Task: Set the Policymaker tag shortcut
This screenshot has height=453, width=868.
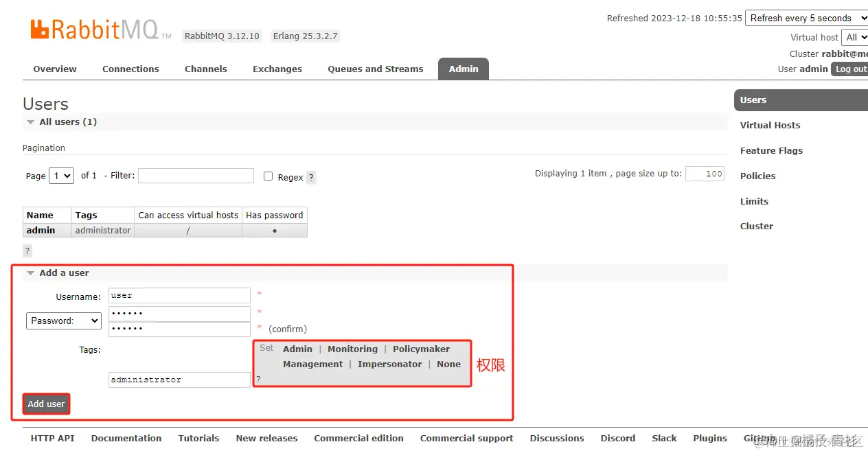Action: pos(421,349)
